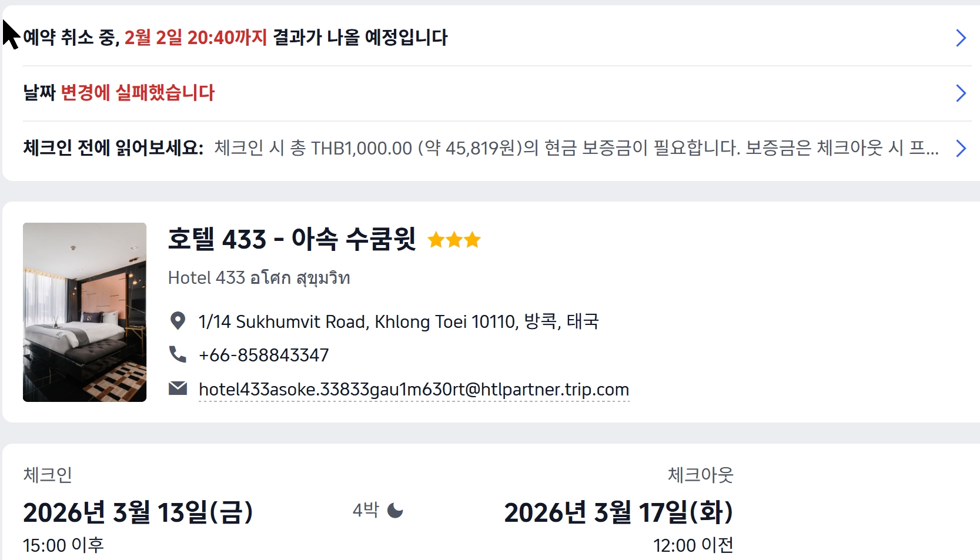Click the moon nights icon
This screenshot has width=980, height=560.
click(395, 511)
